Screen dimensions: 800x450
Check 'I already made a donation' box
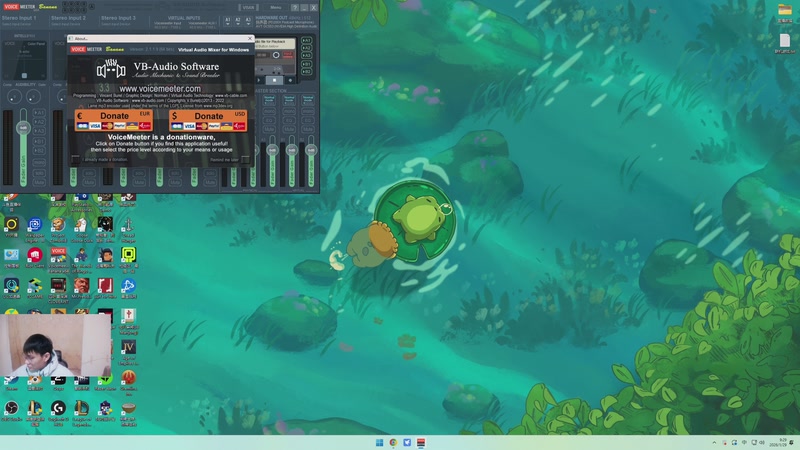pos(76,160)
